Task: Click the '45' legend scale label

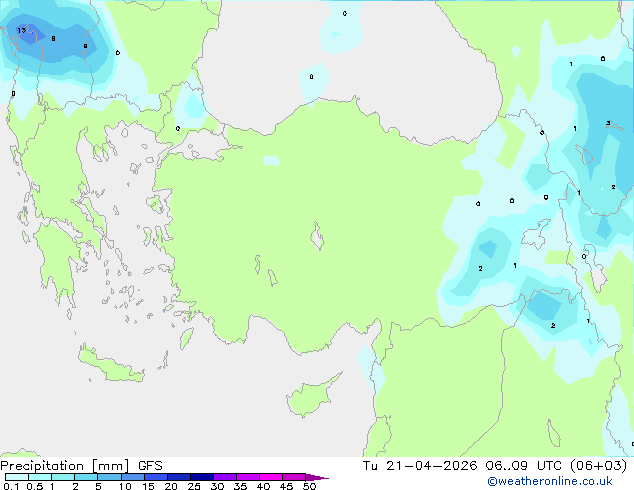Action: coord(286,486)
